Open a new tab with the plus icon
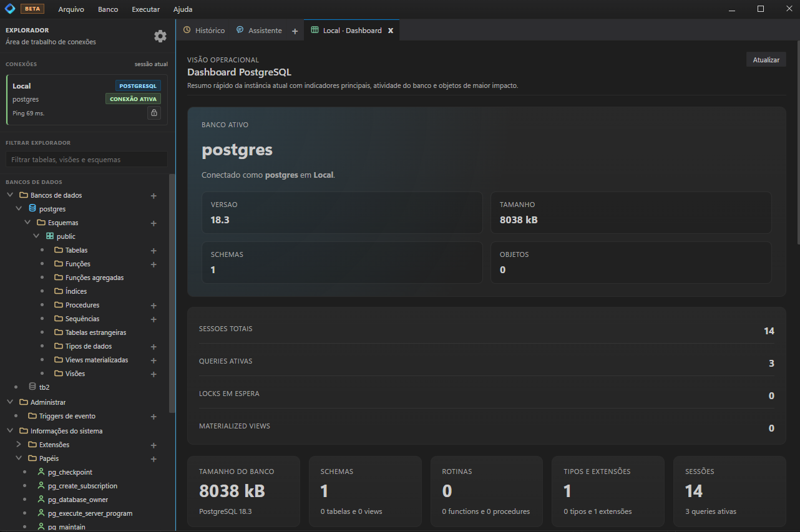Screen dimensions: 800x532 (294, 30)
